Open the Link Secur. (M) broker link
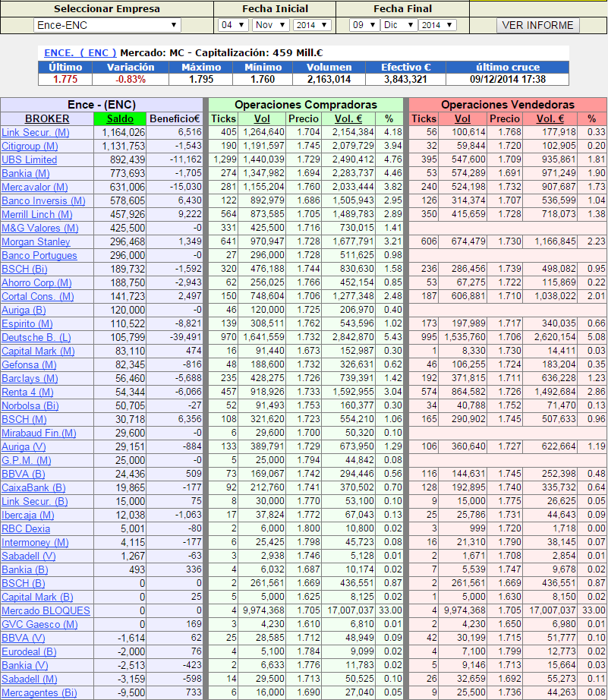 tap(35, 133)
